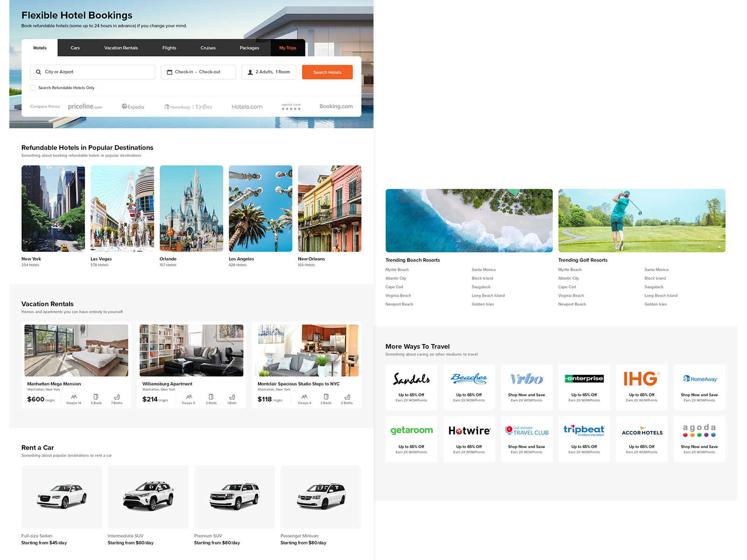Click the calendar icon beside Check-in
The width and height of the screenshot is (747, 560).
[169, 72]
